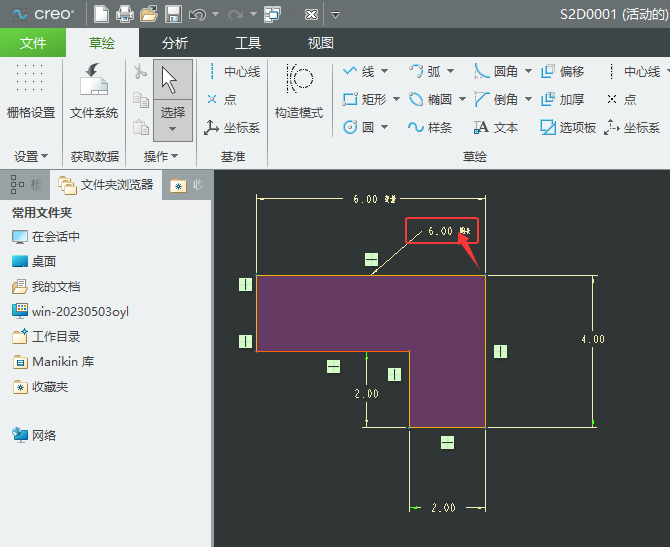
Task: Open the 选项板 palette tool
Action: click(x=568, y=127)
